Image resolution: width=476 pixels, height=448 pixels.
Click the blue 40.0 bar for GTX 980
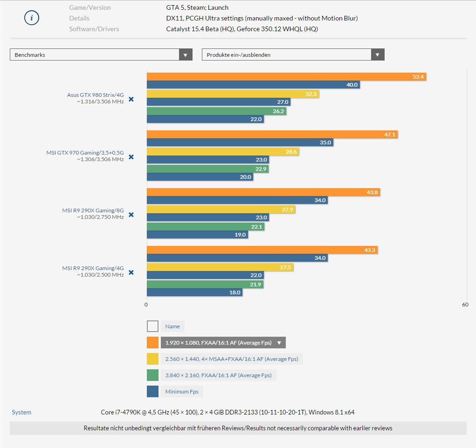(254, 85)
